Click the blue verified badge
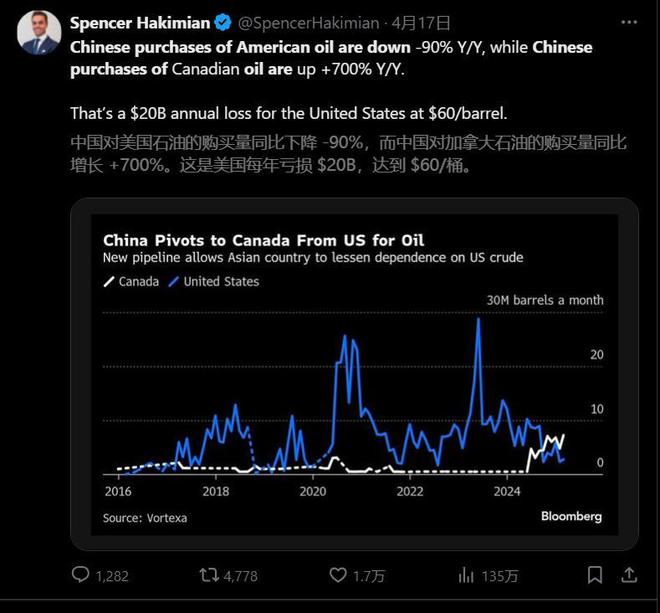The width and height of the screenshot is (660, 613). tap(223, 23)
